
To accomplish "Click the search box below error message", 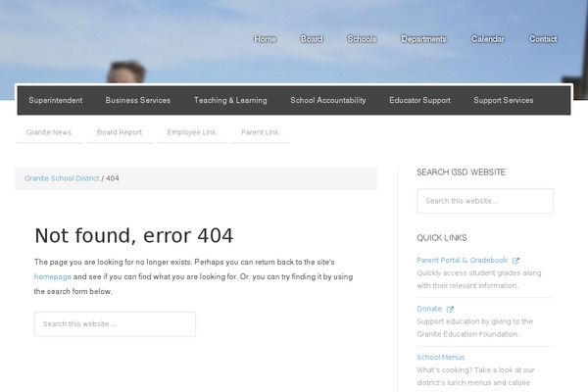I will coord(115,324).
